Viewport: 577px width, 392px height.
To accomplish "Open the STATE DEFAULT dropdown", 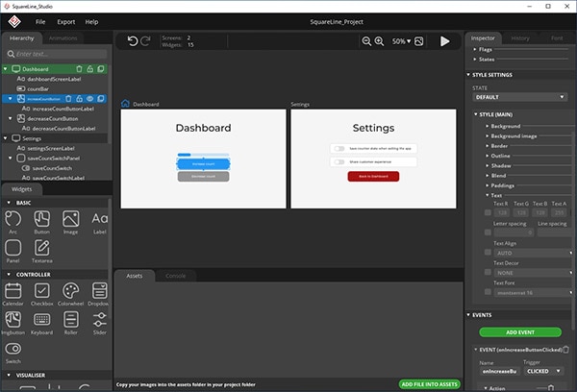I will click(520, 97).
